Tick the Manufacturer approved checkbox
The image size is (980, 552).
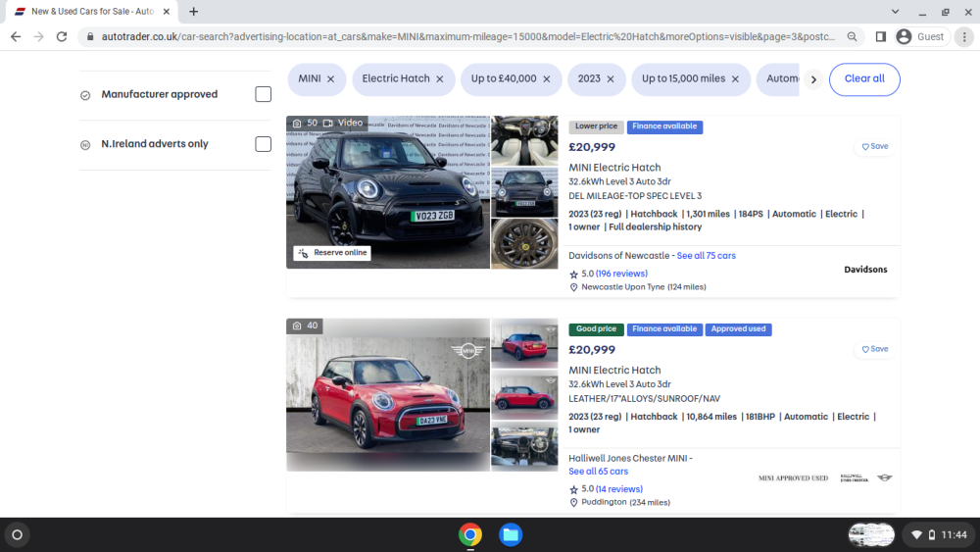pyautogui.click(x=263, y=94)
